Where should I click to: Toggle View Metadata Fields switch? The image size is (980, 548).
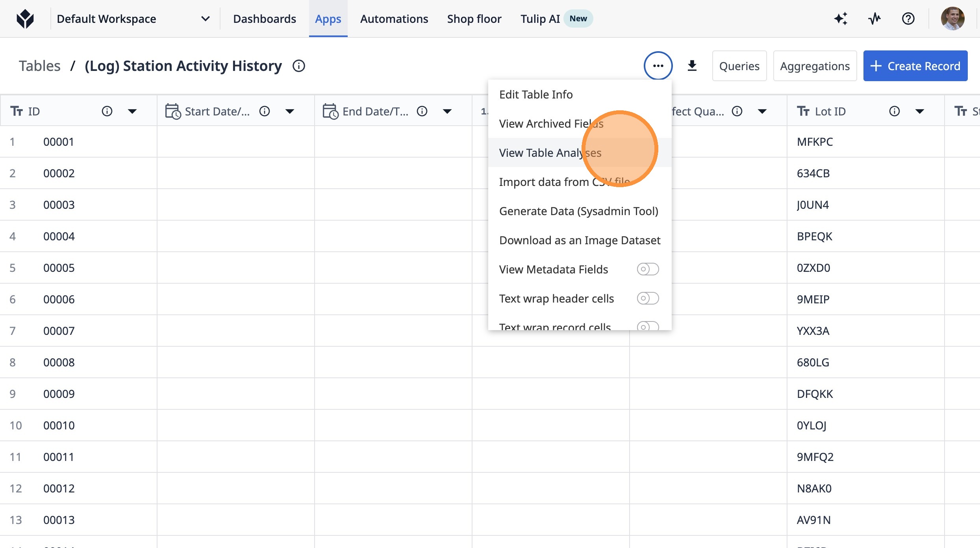[x=648, y=269]
